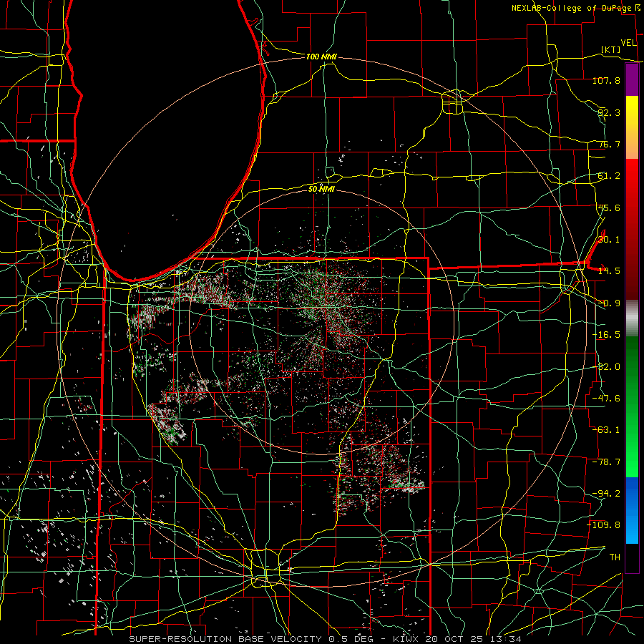This screenshot has height=644, width=644.
Task: Select the 45.6 velocity scale value
Action: tap(608, 208)
